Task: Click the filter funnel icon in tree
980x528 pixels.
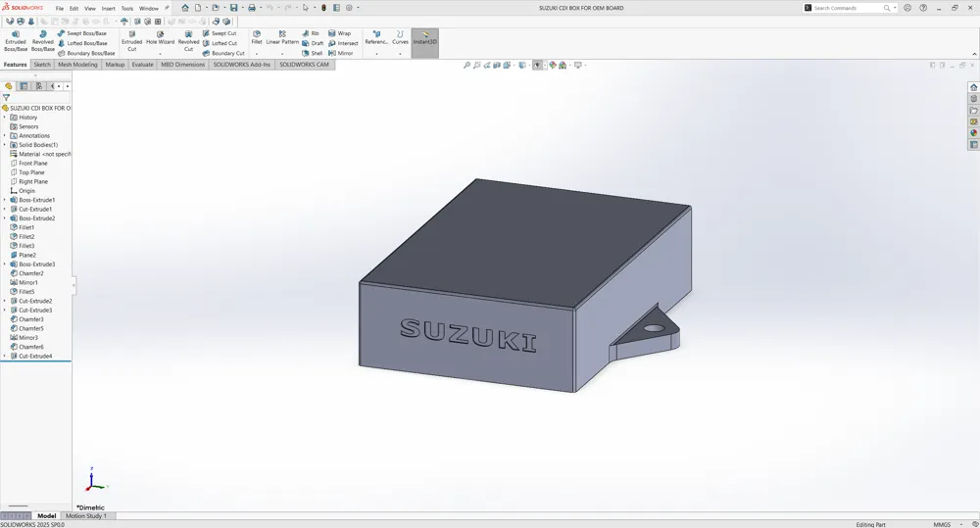Action: [x=6, y=98]
